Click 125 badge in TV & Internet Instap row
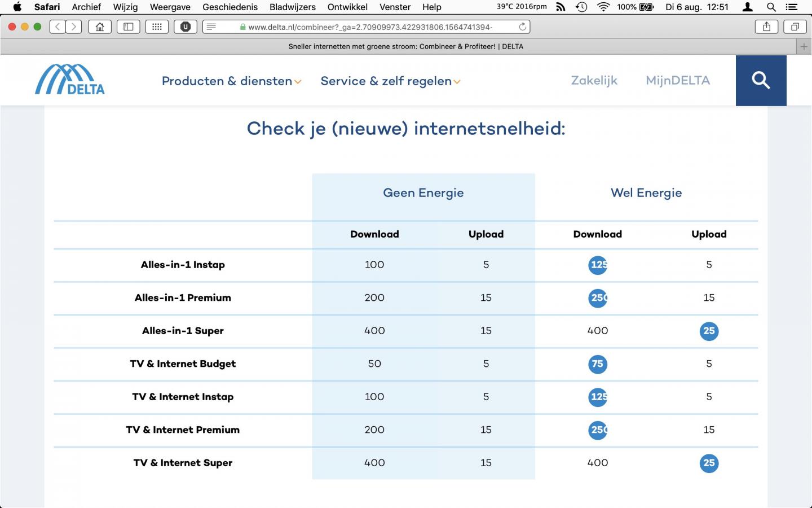 [x=598, y=397]
